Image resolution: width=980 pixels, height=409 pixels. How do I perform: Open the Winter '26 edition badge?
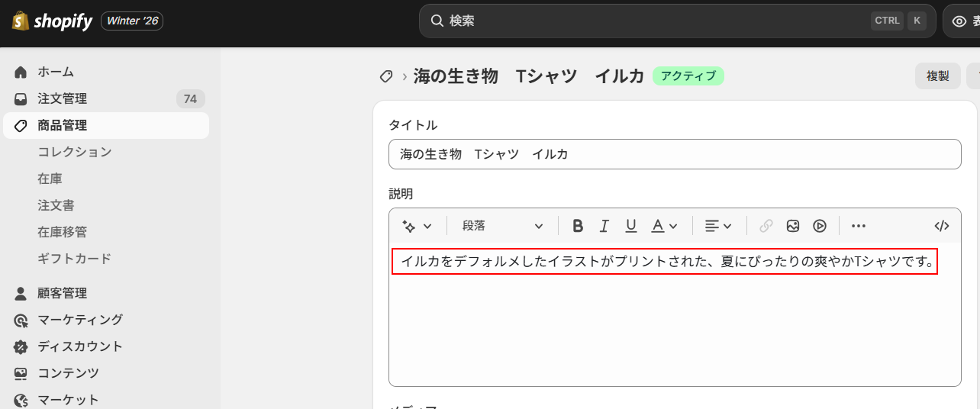click(132, 21)
